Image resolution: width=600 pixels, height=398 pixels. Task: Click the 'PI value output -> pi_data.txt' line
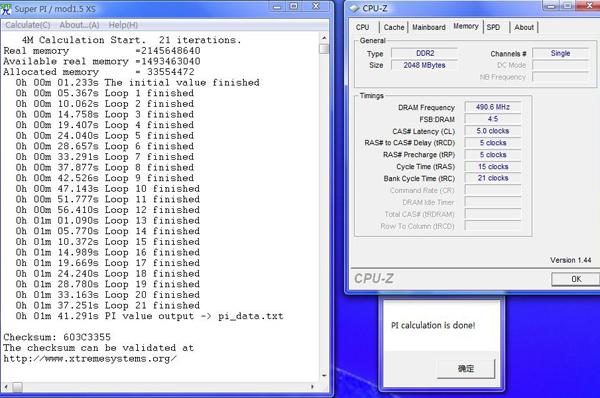(x=149, y=316)
